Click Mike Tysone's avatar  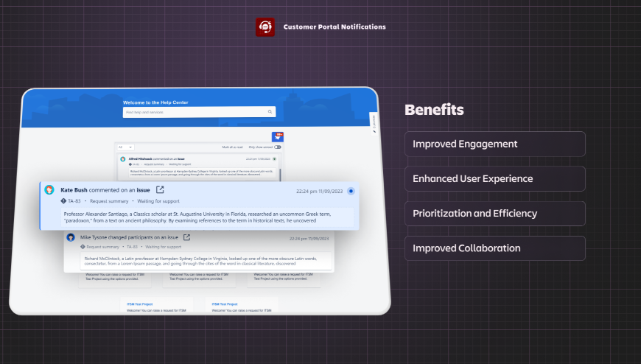pos(71,237)
